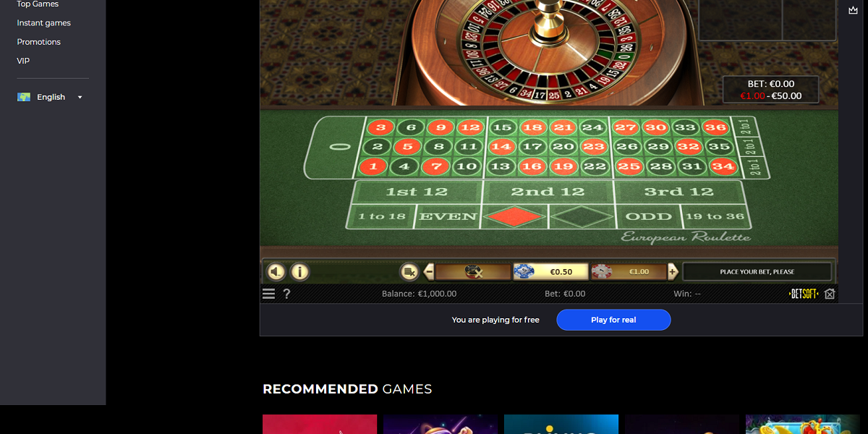
Task: Open the hamburger menu below the table
Action: point(268,294)
